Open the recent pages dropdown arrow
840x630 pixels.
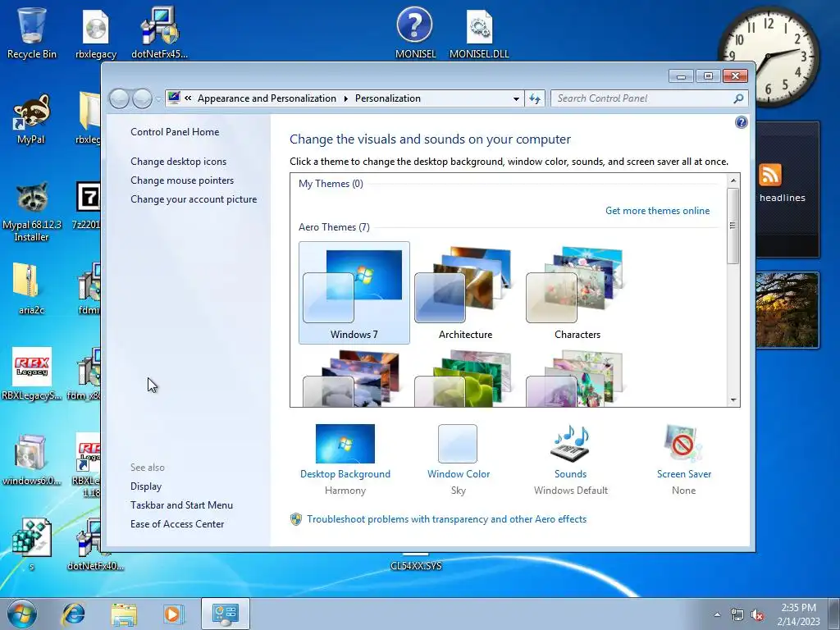click(158, 99)
